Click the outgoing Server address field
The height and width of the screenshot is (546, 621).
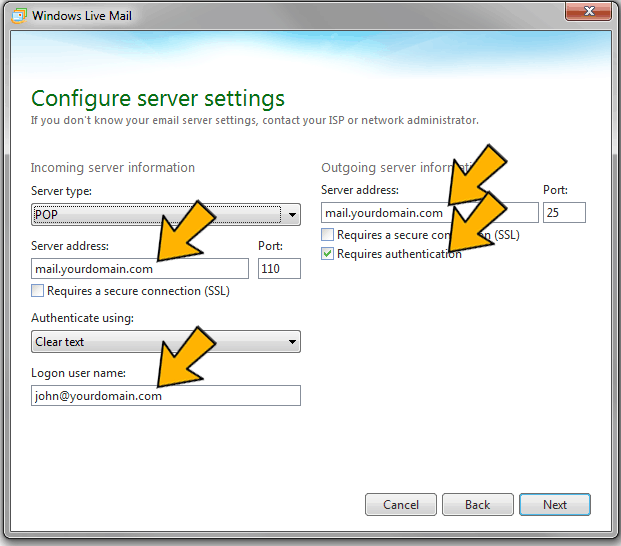[x=430, y=213]
